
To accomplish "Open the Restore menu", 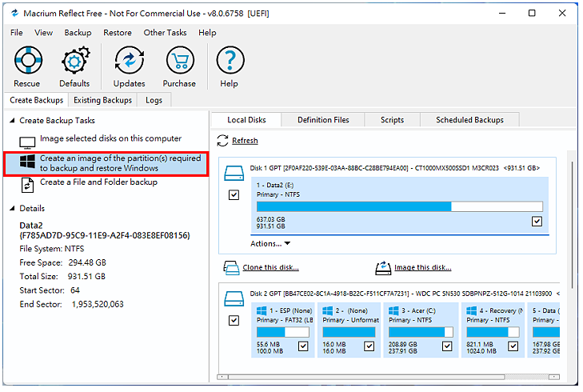I will tap(118, 33).
